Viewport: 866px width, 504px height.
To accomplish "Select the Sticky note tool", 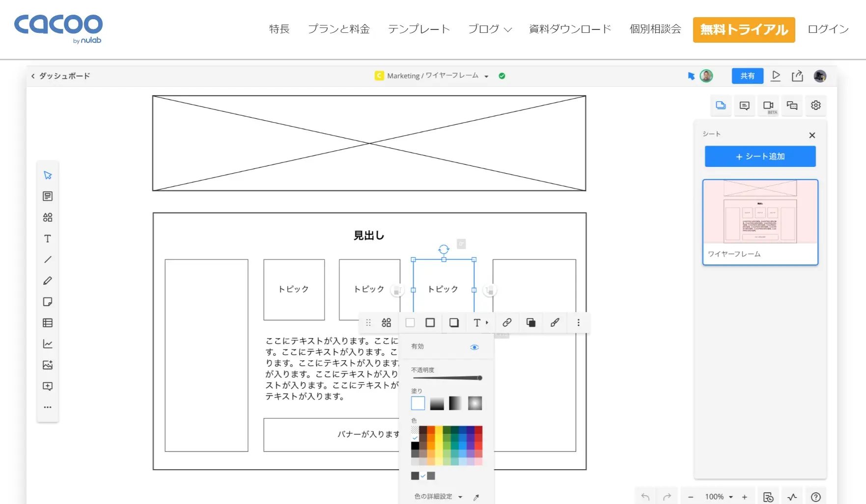I will 48,302.
